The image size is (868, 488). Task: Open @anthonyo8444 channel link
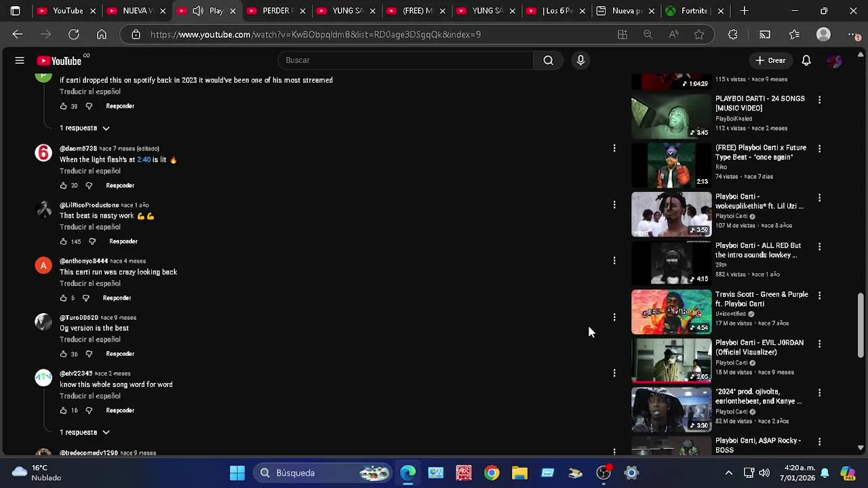pos(83,261)
